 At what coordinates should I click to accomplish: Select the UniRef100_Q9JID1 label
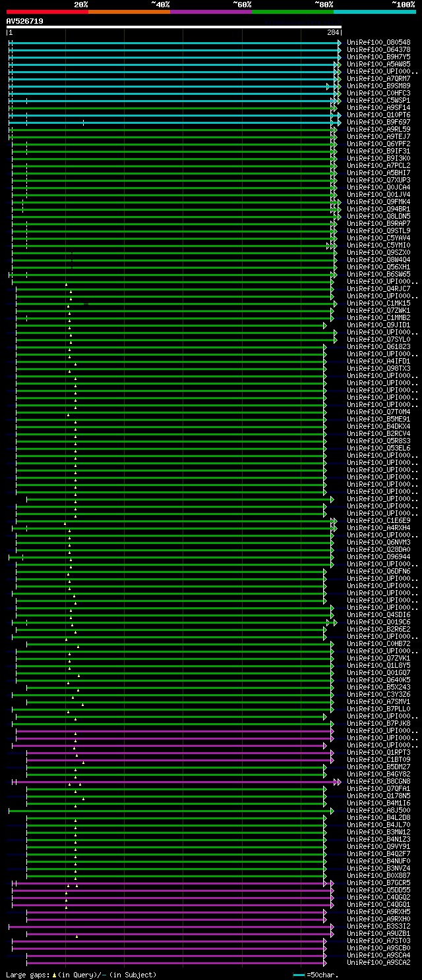click(x=378, y=325)
